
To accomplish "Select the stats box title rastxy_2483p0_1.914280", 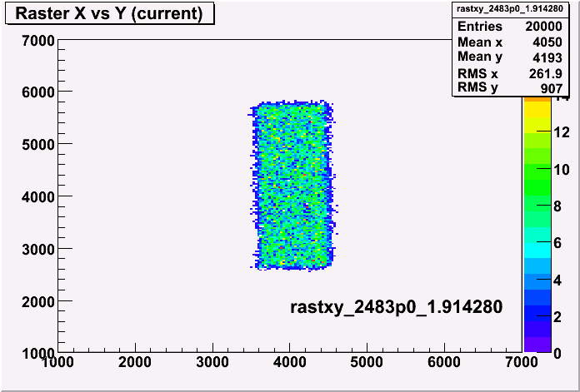I will point(510,9).
